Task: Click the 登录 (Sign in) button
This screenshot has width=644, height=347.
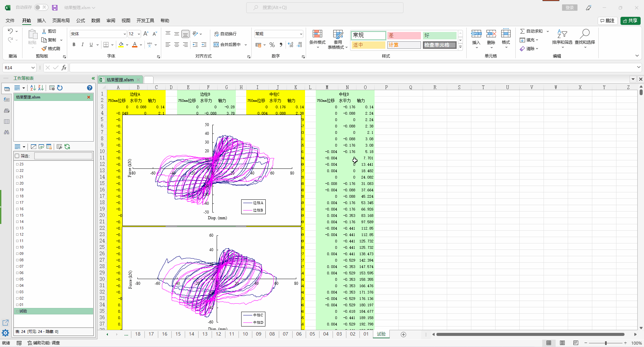Action: [569, 7]
